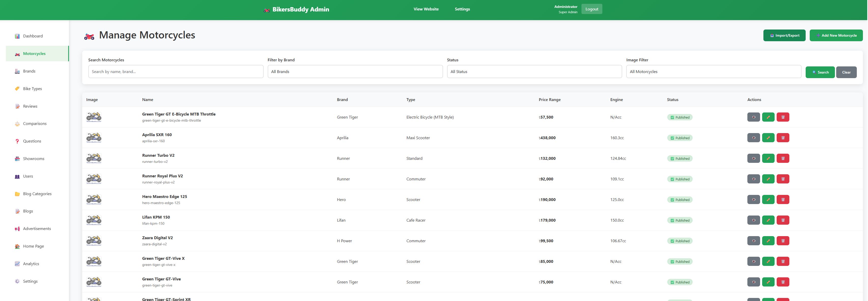Click the edit pencil icon for Runner Royal Plus V2
This screenshot has width=868, height=301.
(x=768, y=179)
